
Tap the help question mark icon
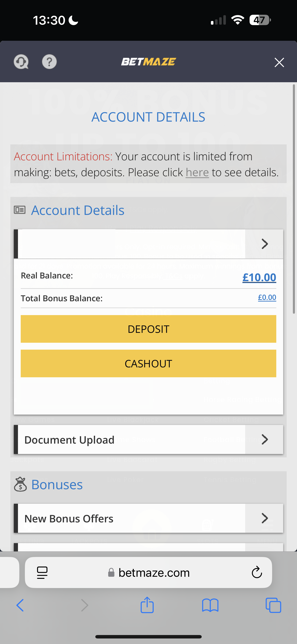pyautogui.click(x=49, y=62)
